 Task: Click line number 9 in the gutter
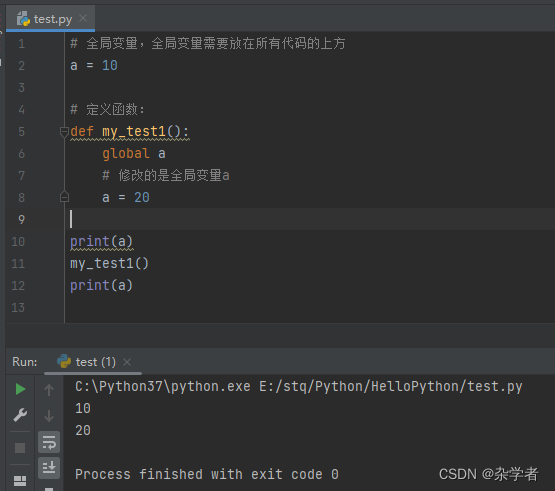click(22, 219)
